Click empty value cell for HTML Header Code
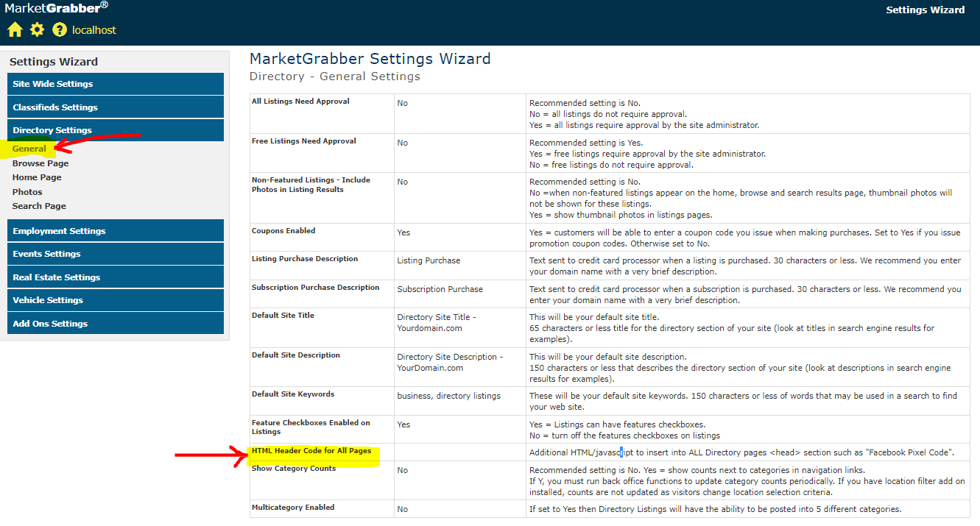This screenshot has width=980, height=526. tap(460, 452)
